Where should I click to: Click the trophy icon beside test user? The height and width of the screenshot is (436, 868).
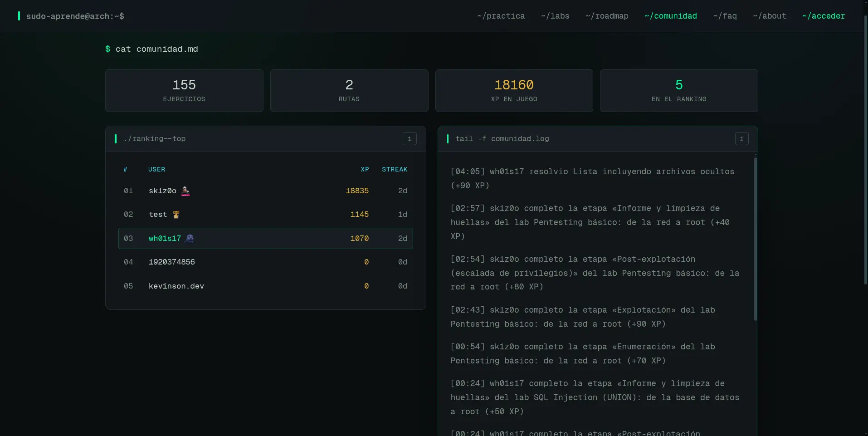coord(176,215)
